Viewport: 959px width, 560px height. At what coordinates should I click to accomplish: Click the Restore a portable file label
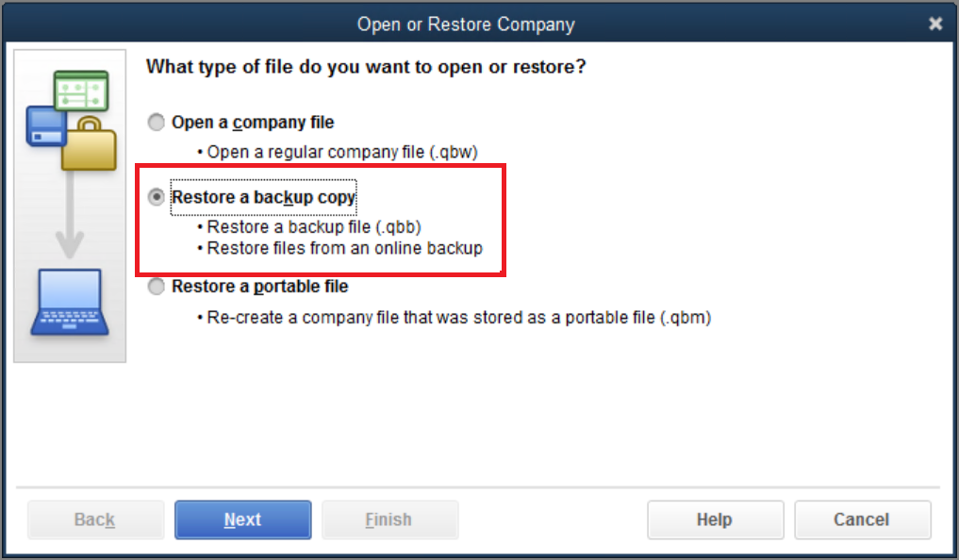coord(260,286)
